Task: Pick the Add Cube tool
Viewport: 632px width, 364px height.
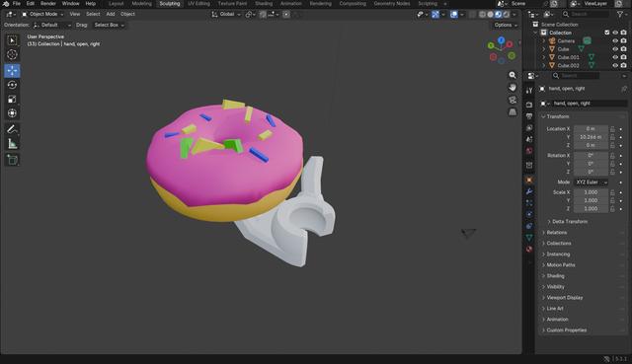Action: (x=12, y=160)
